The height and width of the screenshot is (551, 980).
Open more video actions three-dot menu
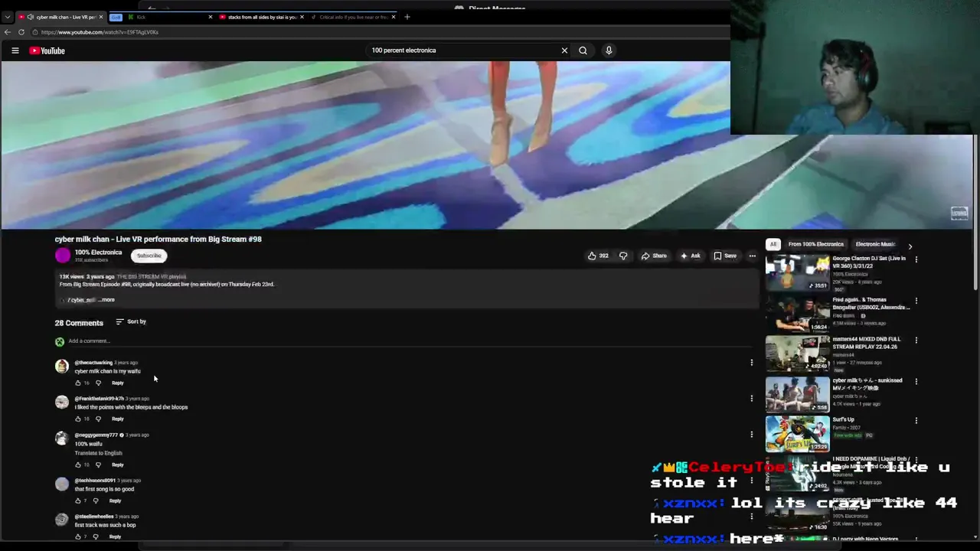(x=752, y=256)
